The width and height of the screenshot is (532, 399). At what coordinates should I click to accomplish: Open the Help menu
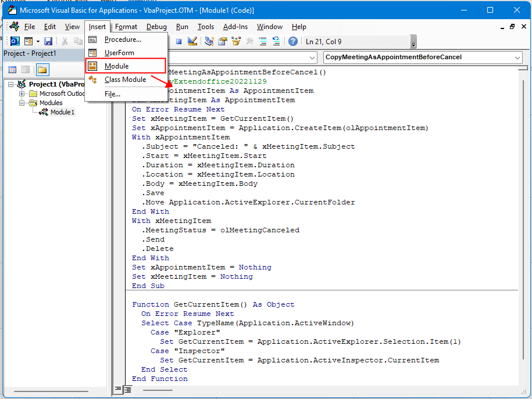coord(299,27)
